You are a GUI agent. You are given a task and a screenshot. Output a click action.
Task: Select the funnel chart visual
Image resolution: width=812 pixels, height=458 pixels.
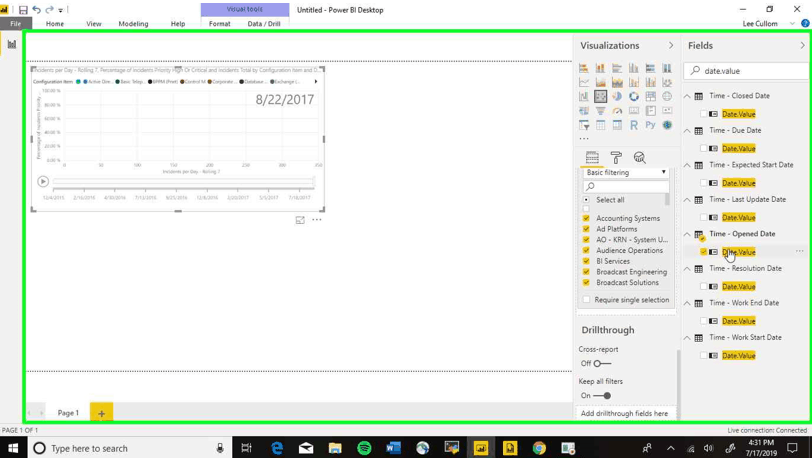click(600, 110)
